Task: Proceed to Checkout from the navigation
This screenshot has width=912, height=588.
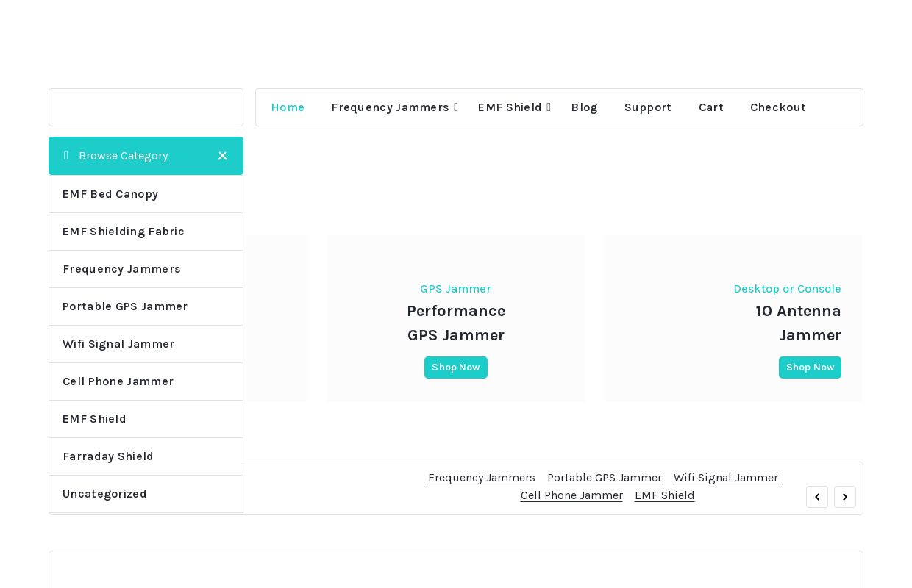Action: [x=777, y=107]
